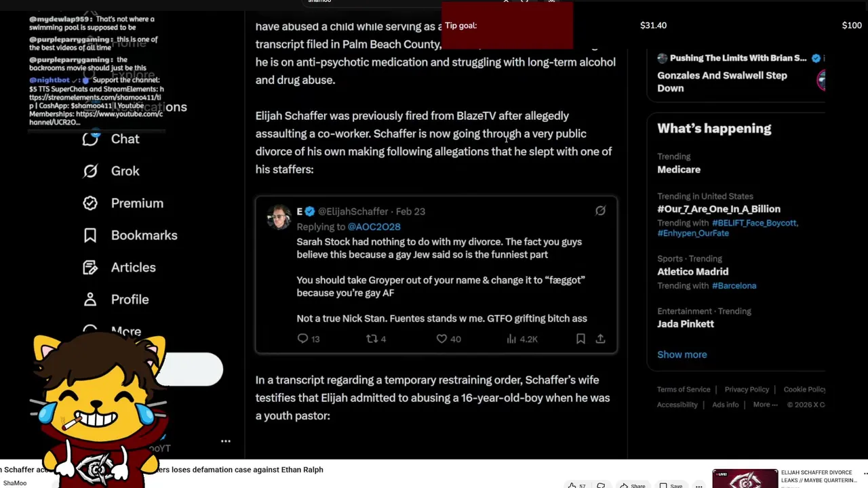Click the reply icon showing 13 replies
Image resolution: width=868 pixels, height=488 pixels.
[x=302, y=338]
